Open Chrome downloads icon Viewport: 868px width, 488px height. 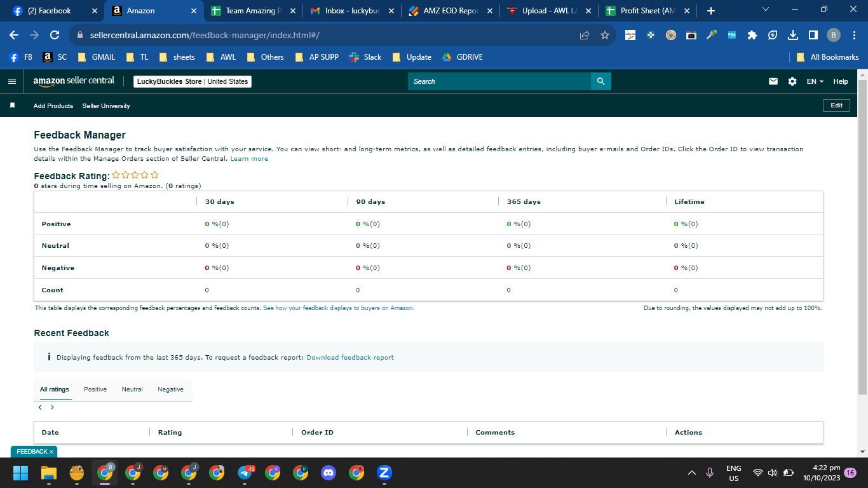pyautogui.click(x=792, y=36)
